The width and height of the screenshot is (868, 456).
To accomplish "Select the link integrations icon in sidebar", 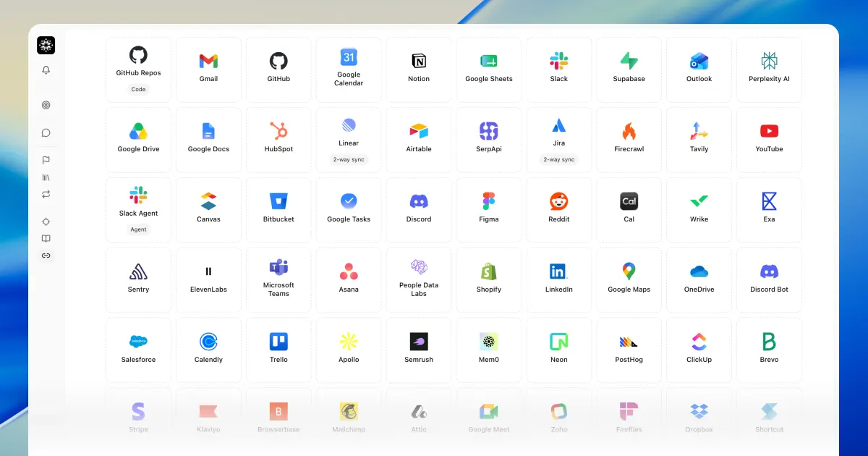I will pos(46,256).
